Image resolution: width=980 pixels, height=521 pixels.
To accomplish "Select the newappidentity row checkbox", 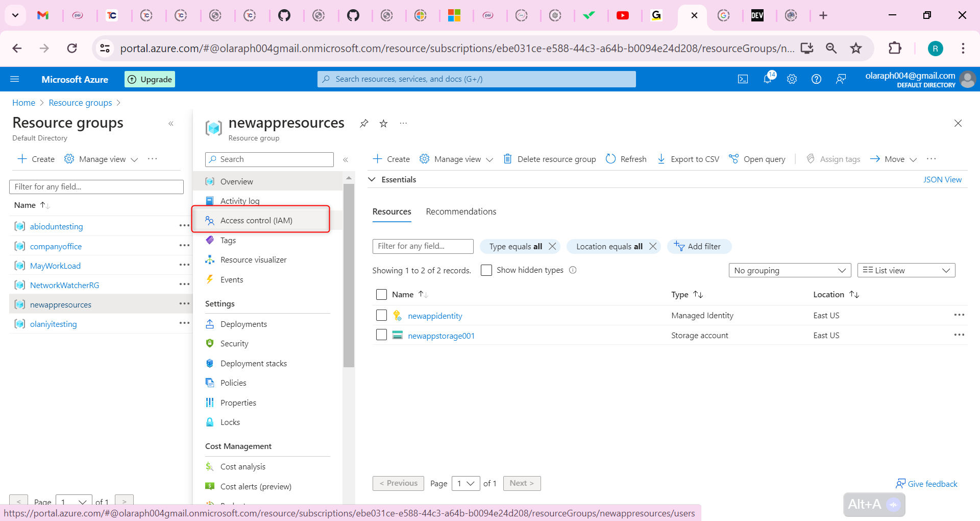I will tap(381, 315).
